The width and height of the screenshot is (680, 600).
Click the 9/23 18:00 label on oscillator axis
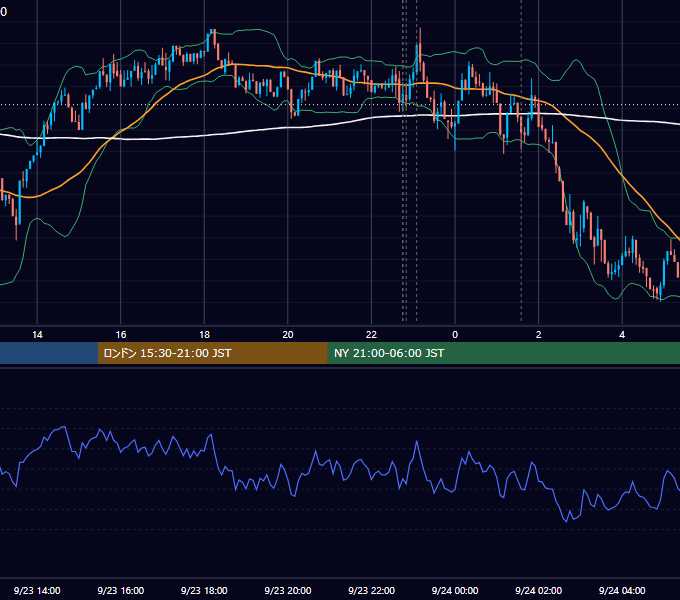pyautogui.click(x=204, y=590)
